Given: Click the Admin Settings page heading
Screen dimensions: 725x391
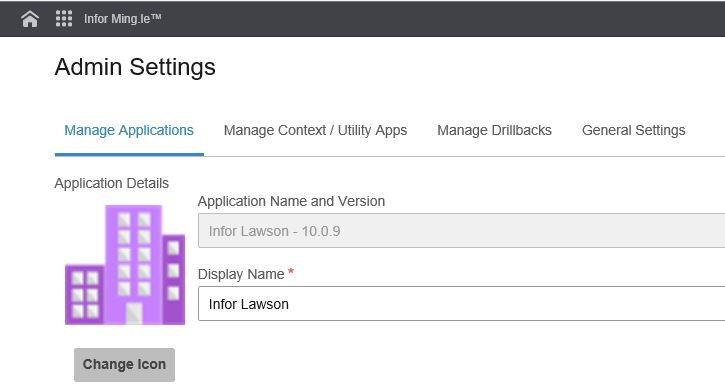Looking at the screenshot, I should [x=135, y=67].
